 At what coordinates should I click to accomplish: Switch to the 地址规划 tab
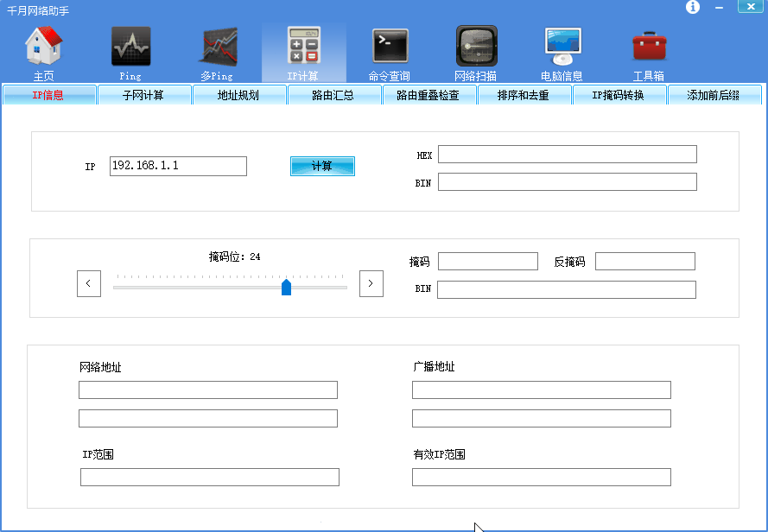(238, 95)
